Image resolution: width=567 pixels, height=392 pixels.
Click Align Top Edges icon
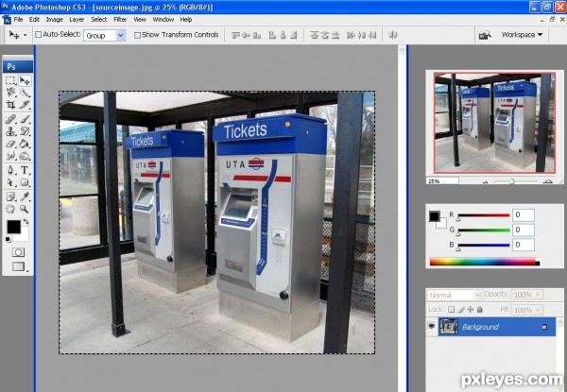click(x=235, y=35)
